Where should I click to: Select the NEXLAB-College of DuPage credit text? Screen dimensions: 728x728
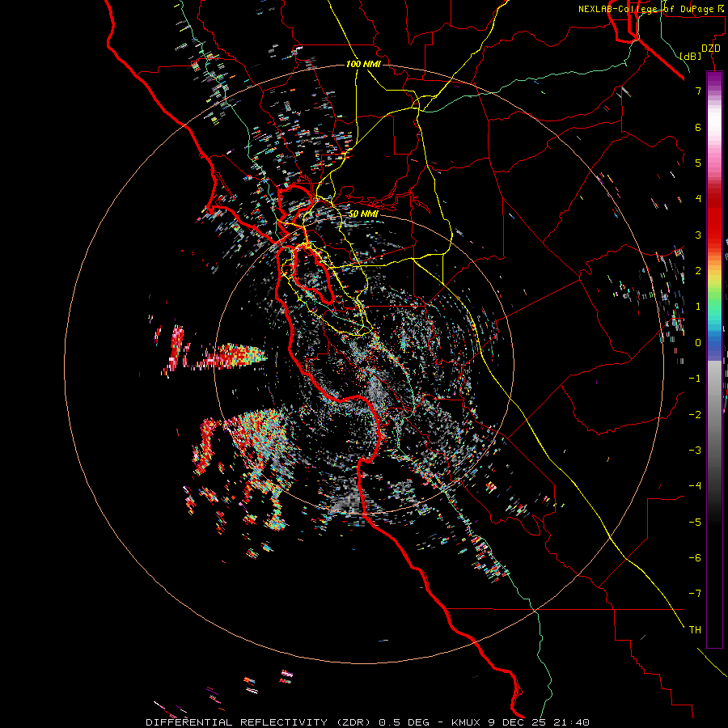coord(651,9)
